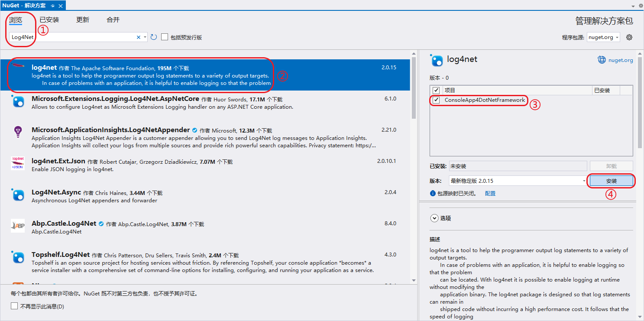Click log4net.Ext.Json package icon

coord(18,163)
